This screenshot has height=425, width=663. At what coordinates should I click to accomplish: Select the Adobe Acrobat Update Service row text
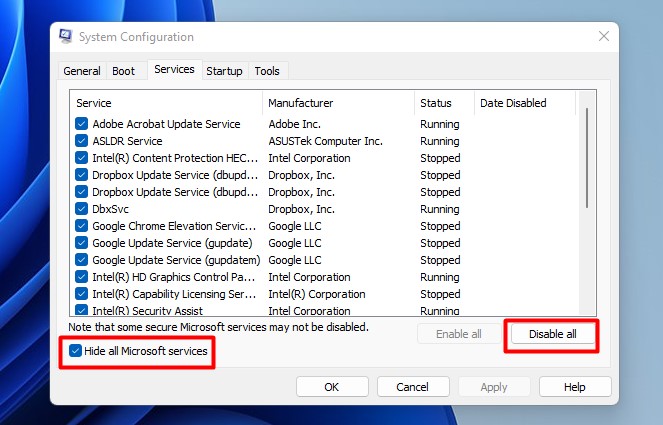click(166, 124)
